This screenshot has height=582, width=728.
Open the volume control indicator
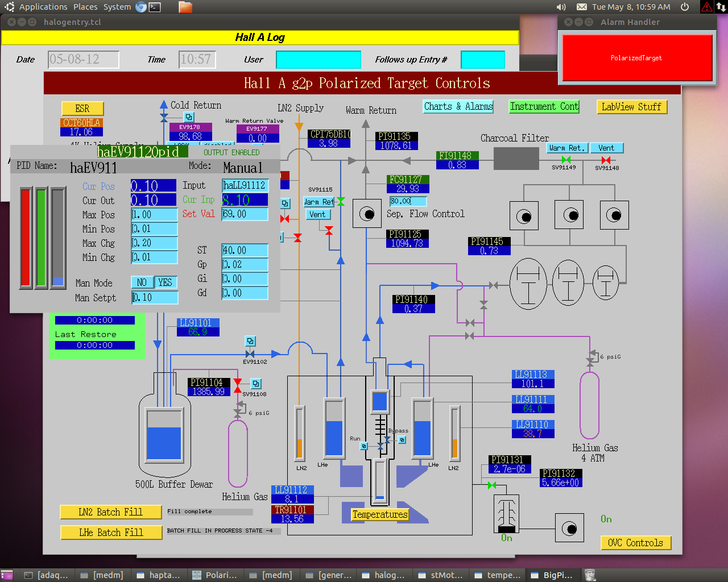pos(561,7)
